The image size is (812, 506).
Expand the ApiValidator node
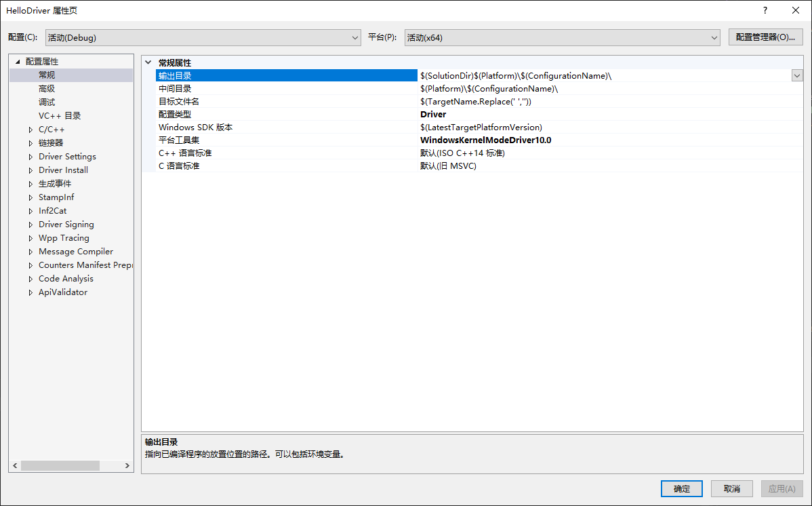(x=30, y=292)
